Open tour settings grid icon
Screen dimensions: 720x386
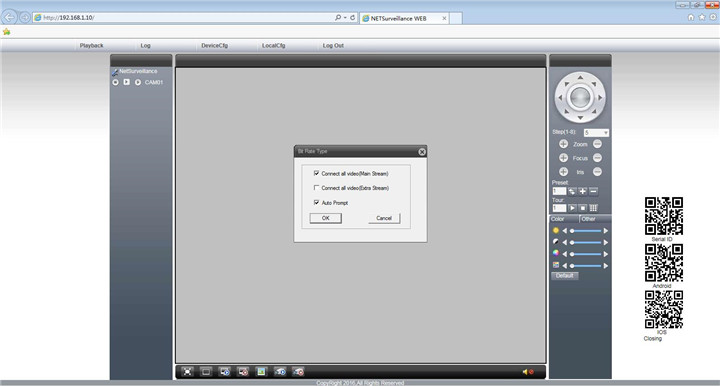tap(593, 208)
